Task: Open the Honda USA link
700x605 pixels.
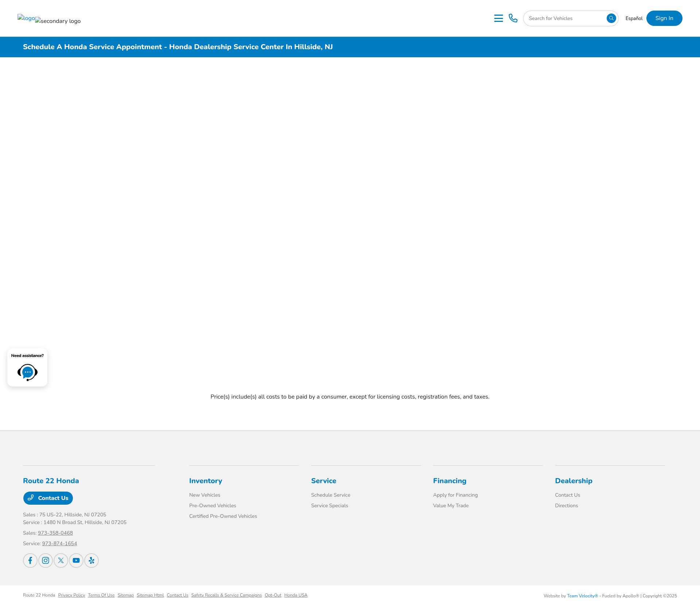Action: 296,595
